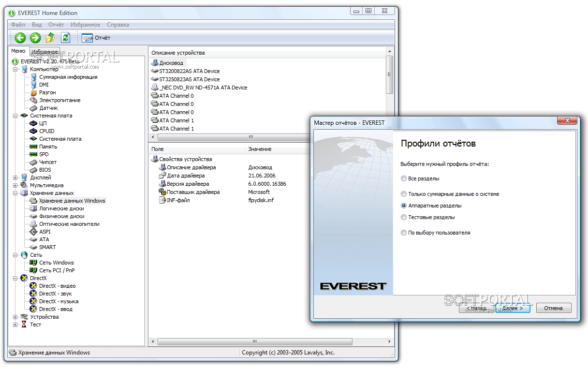Open the Файл menu
The height and width of the screenshot is (369, 588).
point(18,25)
